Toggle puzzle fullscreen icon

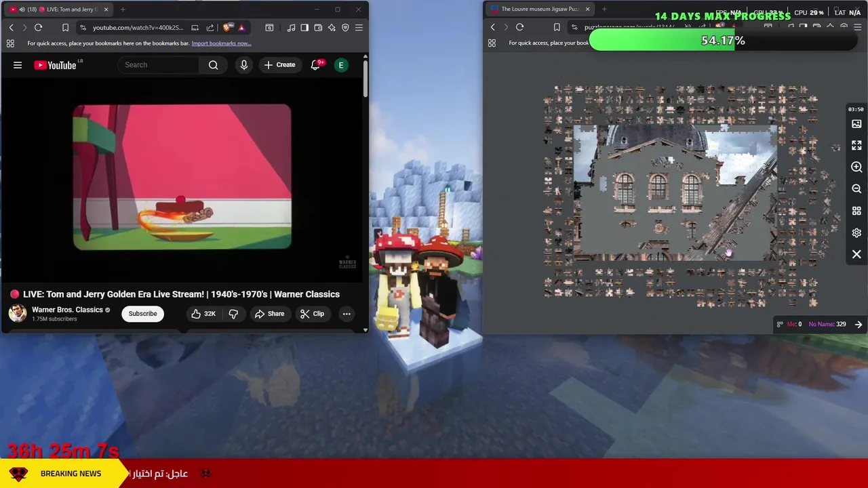tap(856, 146)
